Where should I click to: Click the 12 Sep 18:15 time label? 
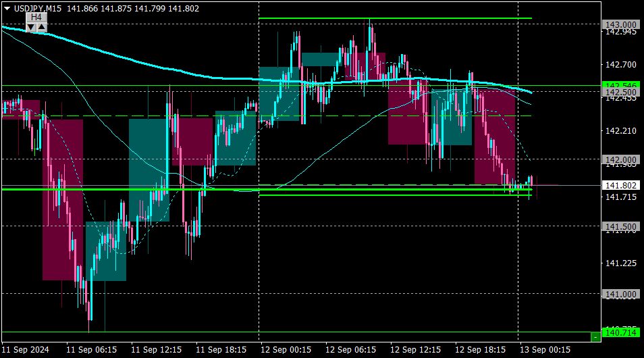(480, 350)
